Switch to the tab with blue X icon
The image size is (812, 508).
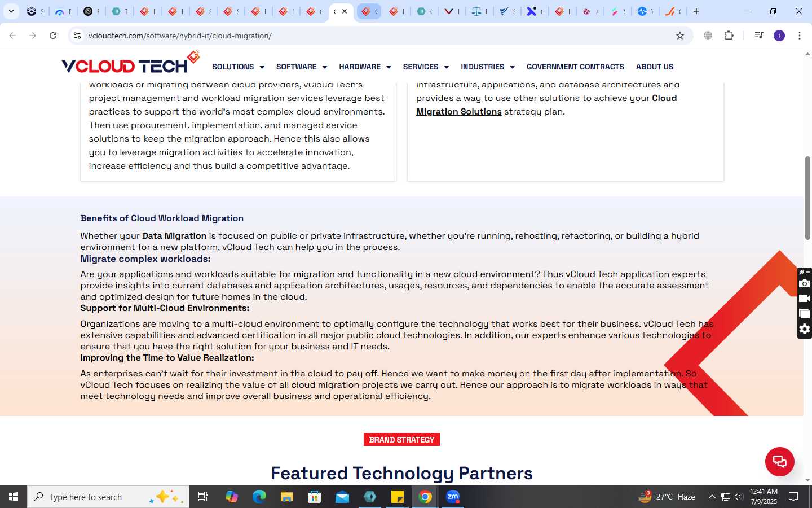532,11
